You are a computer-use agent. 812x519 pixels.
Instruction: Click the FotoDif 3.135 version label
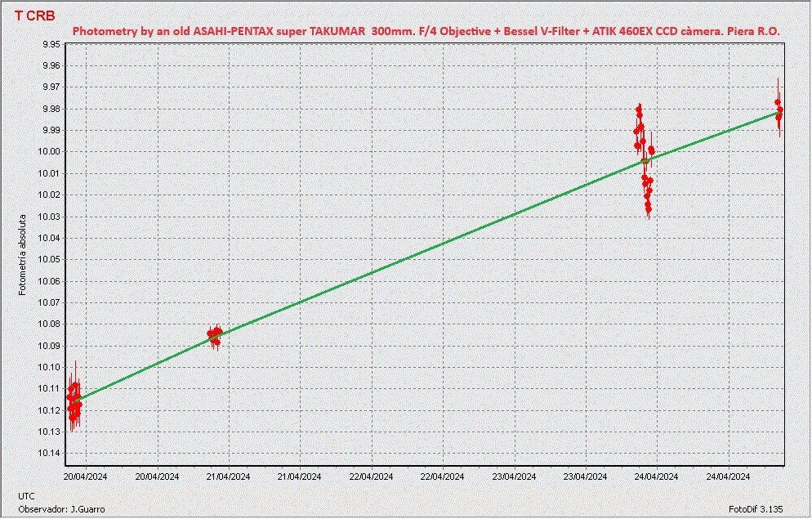756,509
